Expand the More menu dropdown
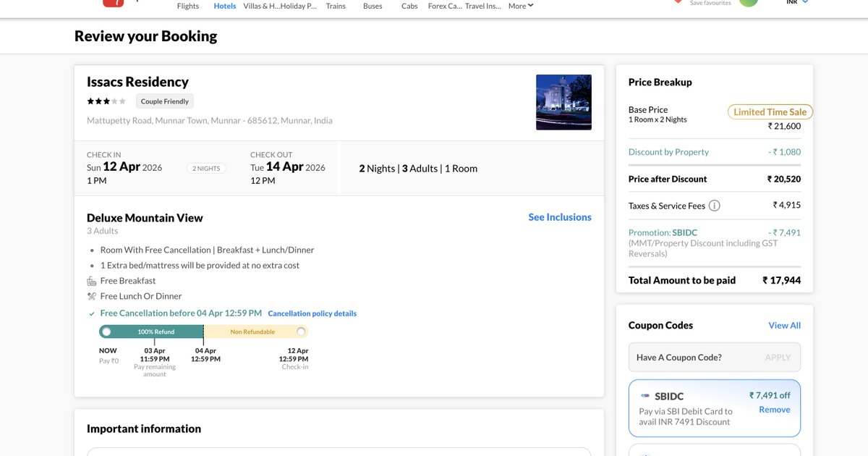868x456 pixels. coord(521,6)
